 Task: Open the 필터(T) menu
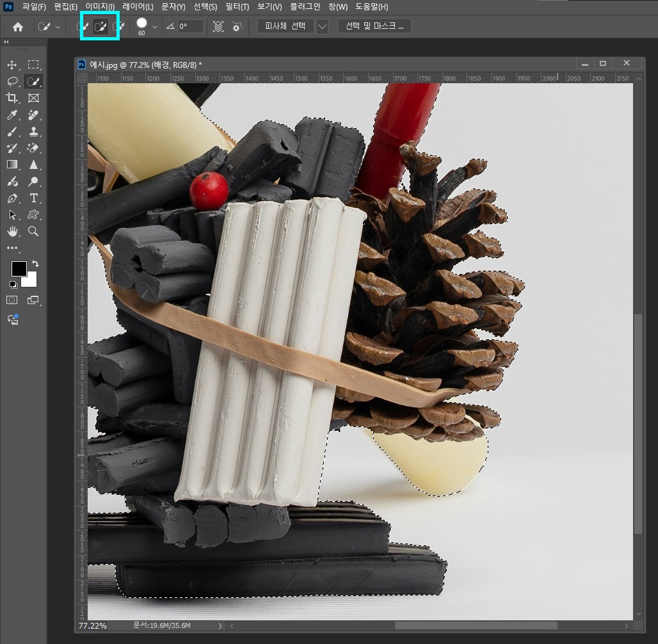[x=237, y=6]
